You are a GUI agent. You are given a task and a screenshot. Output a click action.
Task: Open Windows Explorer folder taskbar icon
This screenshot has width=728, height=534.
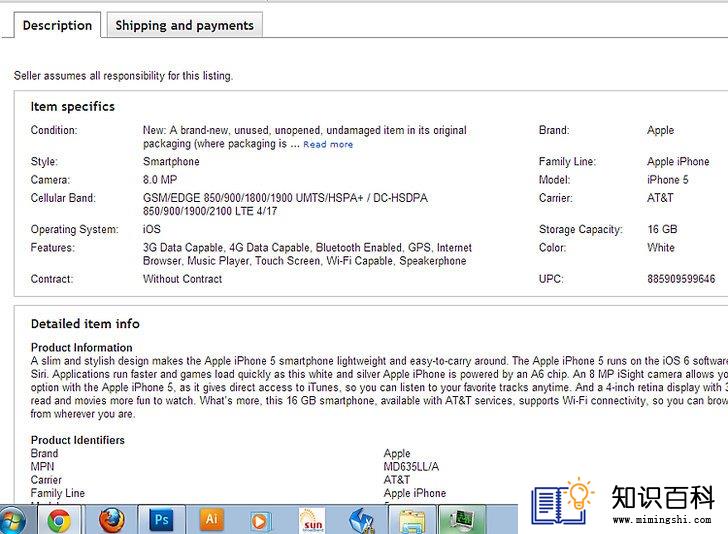pos(412,521)
